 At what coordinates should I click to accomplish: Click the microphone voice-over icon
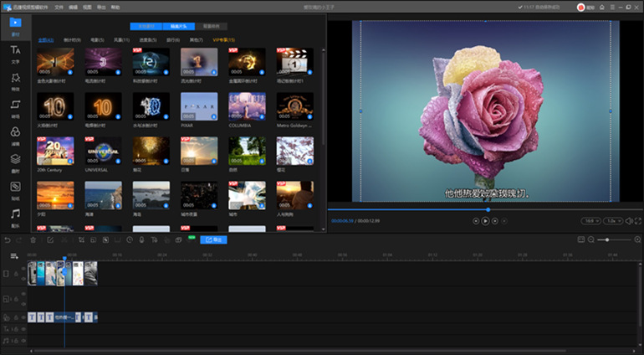coord(141,239)
